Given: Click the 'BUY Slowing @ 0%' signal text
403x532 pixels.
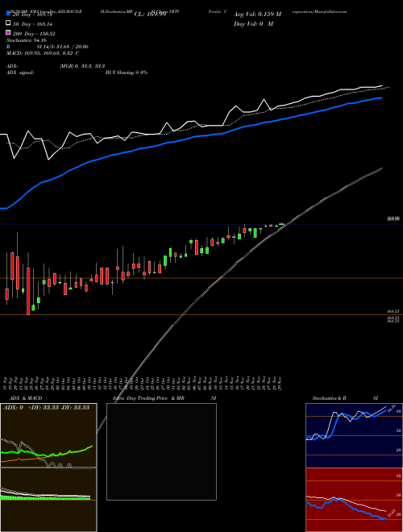Looking at the screenshot, I should (x=127, y=73).
